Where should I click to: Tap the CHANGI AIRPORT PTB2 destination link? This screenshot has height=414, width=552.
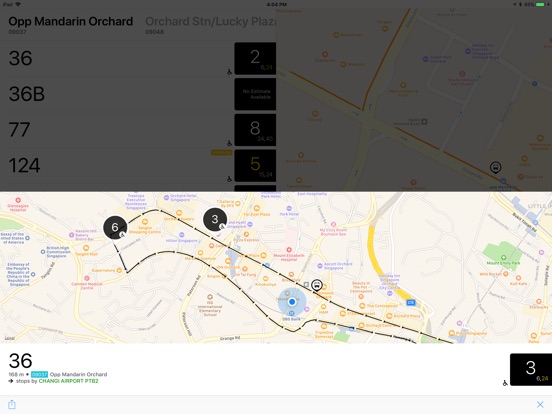68,381
